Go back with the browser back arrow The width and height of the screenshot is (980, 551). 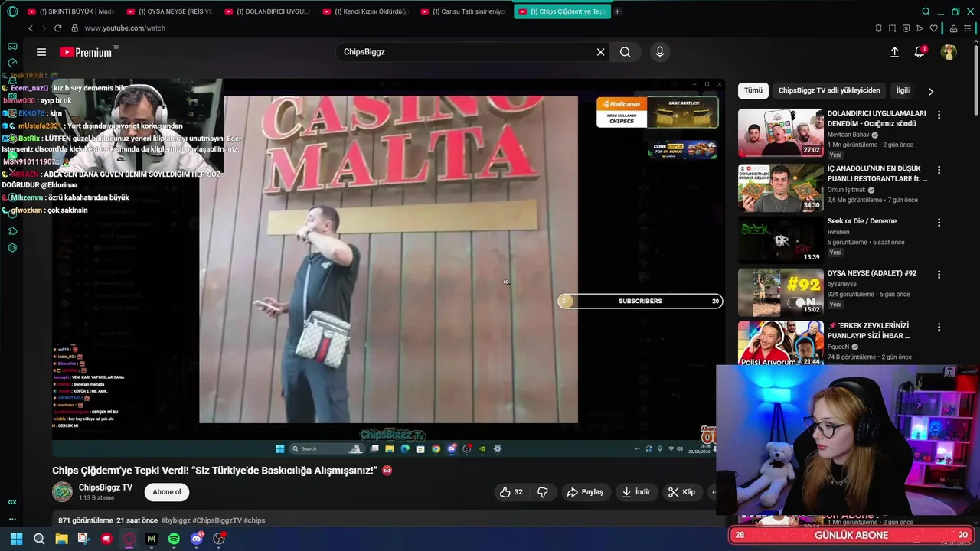(x=31, y=28)
